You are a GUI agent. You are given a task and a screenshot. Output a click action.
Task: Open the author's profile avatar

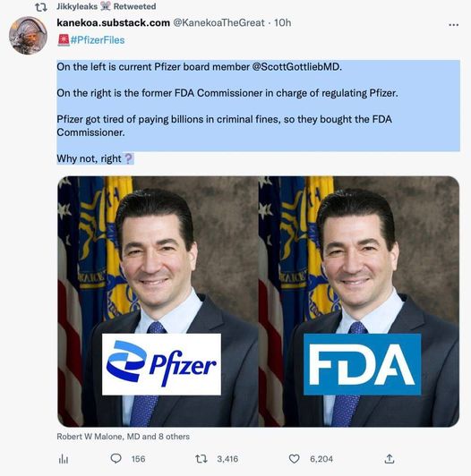[x=28, y=35]
